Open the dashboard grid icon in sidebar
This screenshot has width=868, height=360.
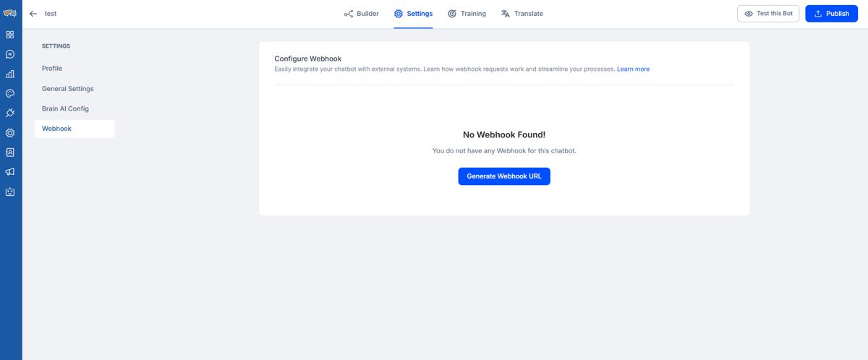click(10, 35)
